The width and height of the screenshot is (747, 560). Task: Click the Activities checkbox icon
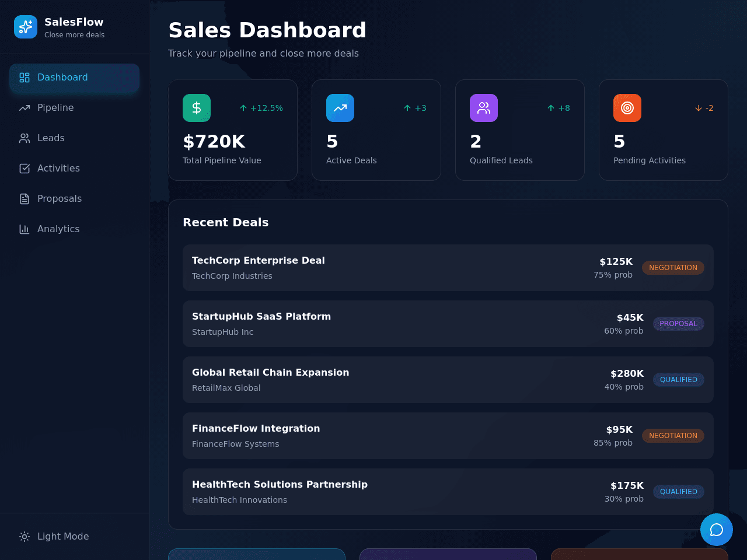25,169
